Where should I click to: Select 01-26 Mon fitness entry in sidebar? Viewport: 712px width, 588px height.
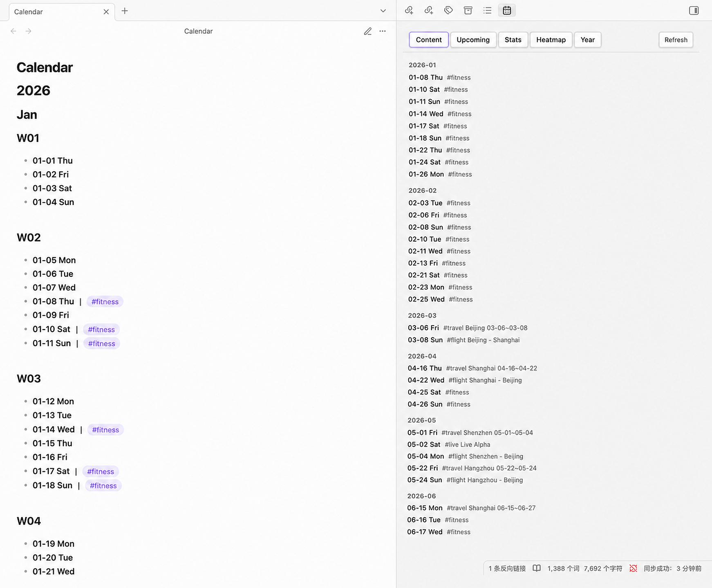440,174
